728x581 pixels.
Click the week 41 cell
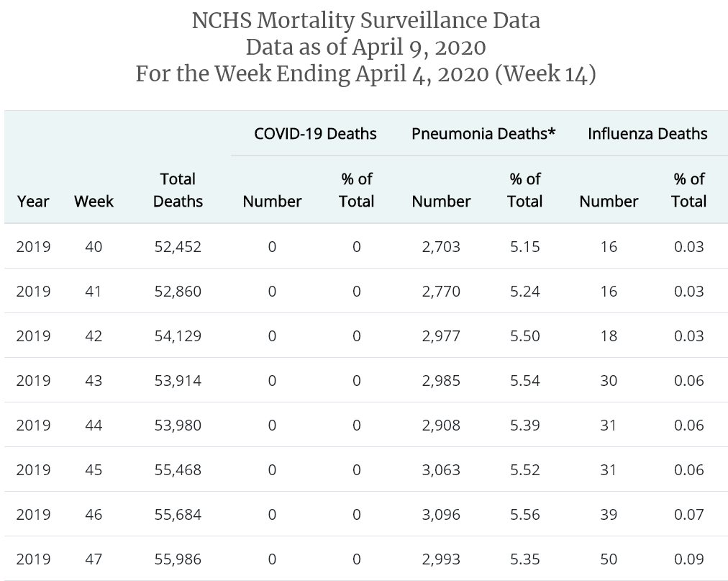(94, 292)
